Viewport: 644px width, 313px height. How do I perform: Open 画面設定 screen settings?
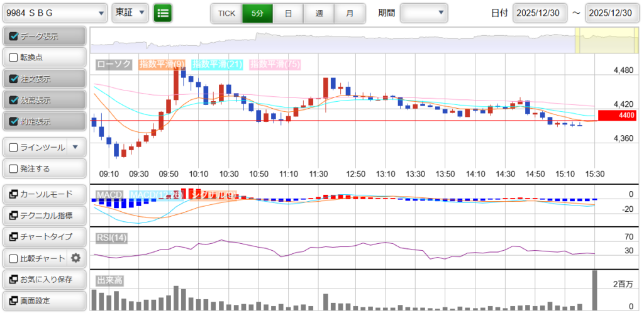click(43, 300)
